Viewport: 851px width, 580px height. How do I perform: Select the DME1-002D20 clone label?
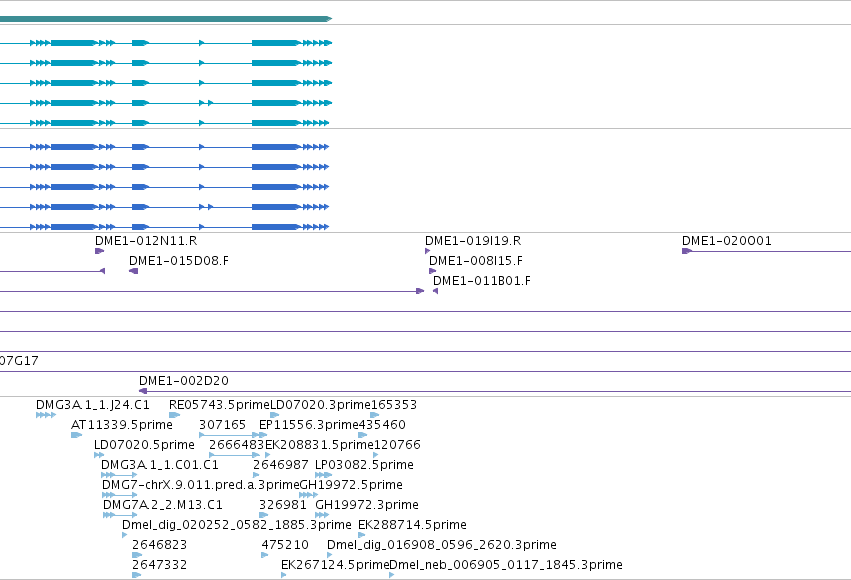184,381
